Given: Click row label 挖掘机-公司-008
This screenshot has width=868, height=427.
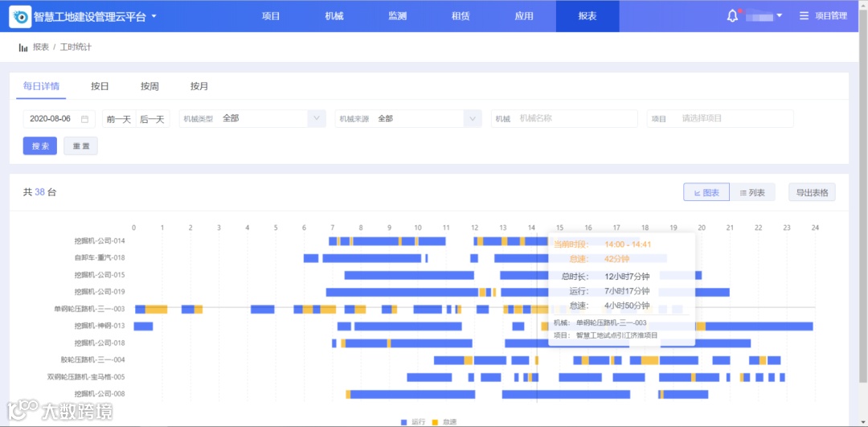Looking at the screenshot, I should [100, 394].
